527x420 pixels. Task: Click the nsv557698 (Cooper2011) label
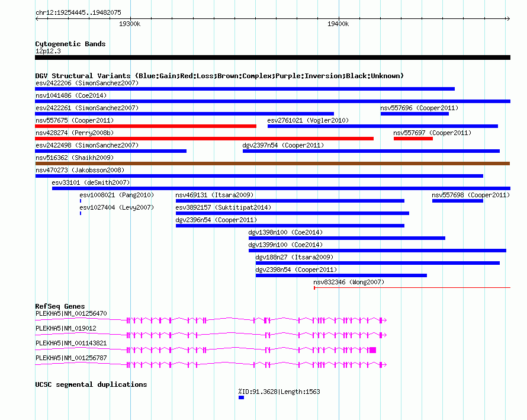(471, 195)
